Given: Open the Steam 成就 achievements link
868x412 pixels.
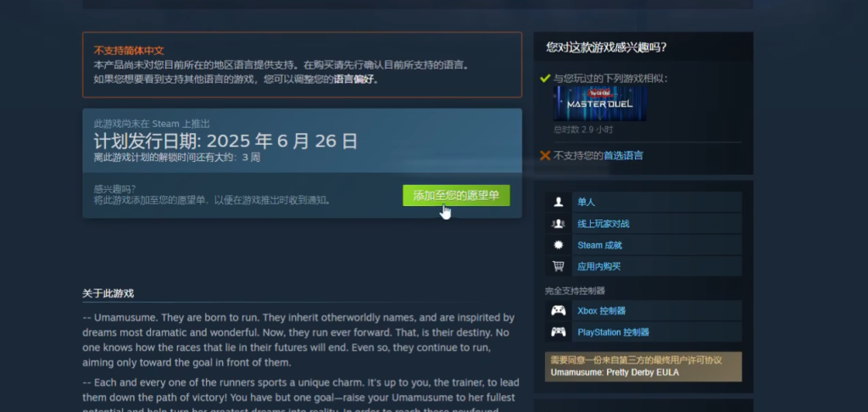Looking at the screenshot, I should click(x=599, y=245).
